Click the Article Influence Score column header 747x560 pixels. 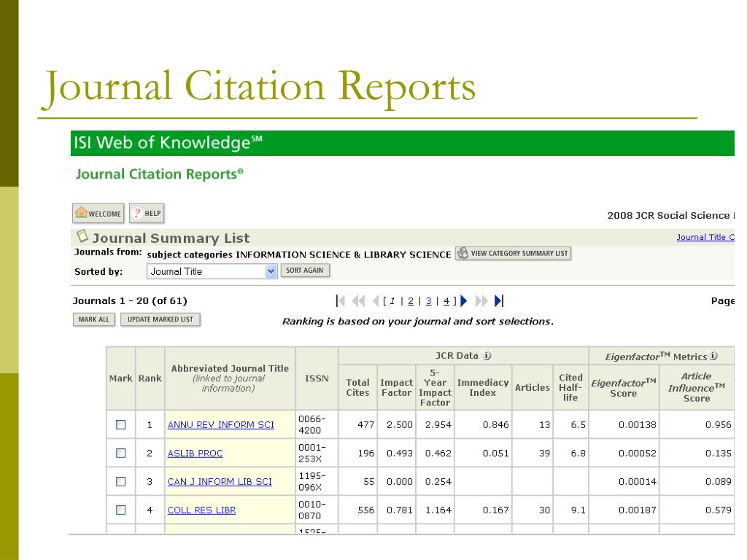click(x=697, y=388)
